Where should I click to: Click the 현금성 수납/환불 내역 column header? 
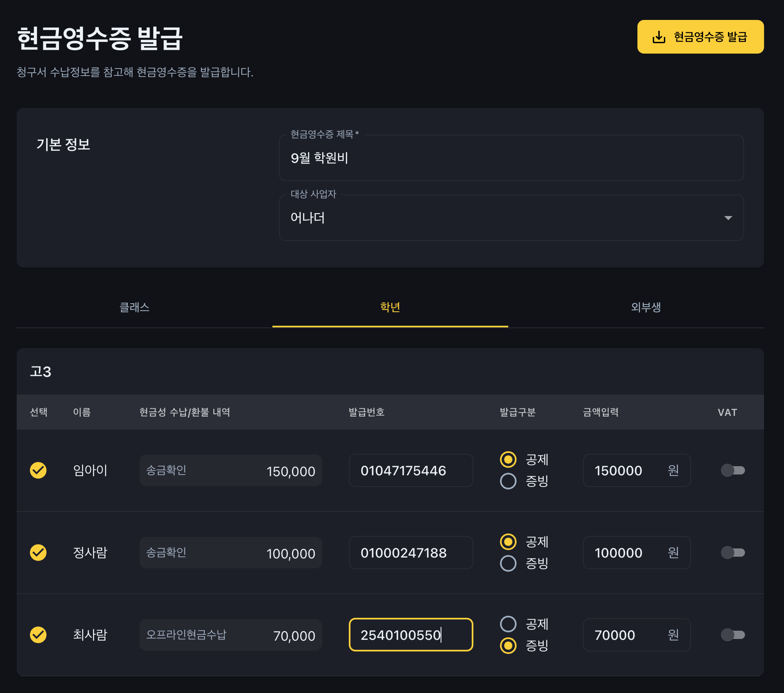tap(185, 412)
